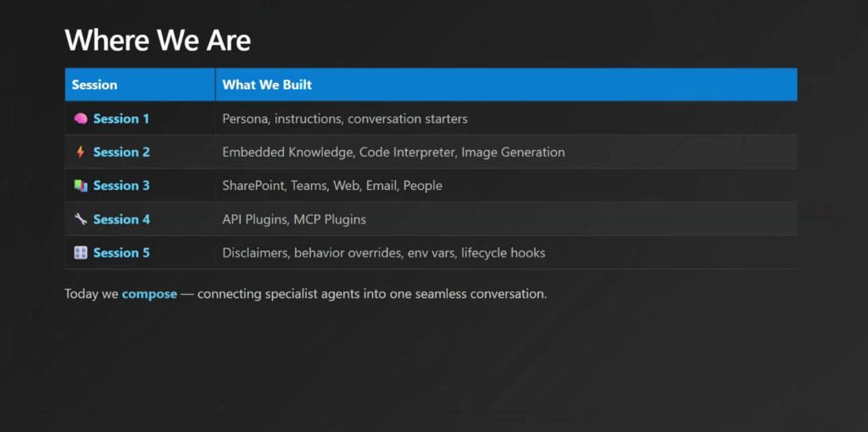This screenshot has width=868, height=432.
Task: Click the "What We Built" column header
Action: click(x=267, y=85)
